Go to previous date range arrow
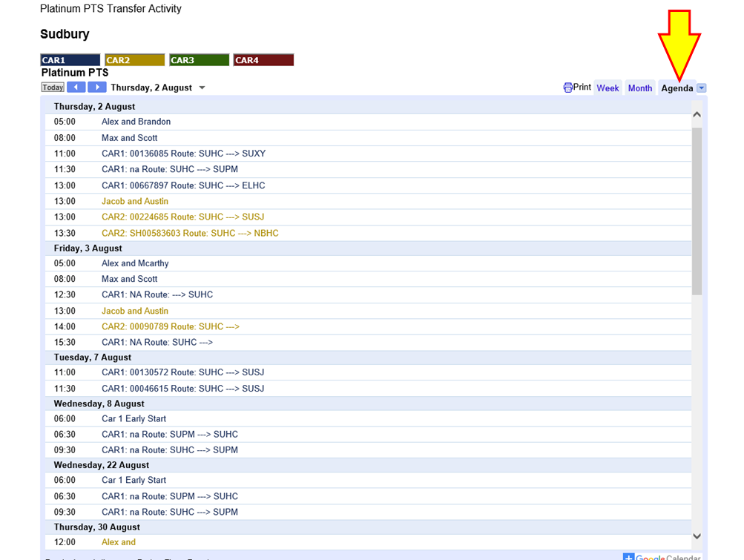744x560 pixels. 76,88
